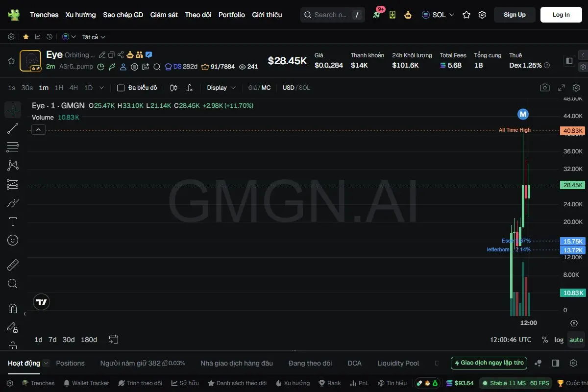Select the ruler measure tool
This screenshot has height=392, width=588.
[13, 265]
